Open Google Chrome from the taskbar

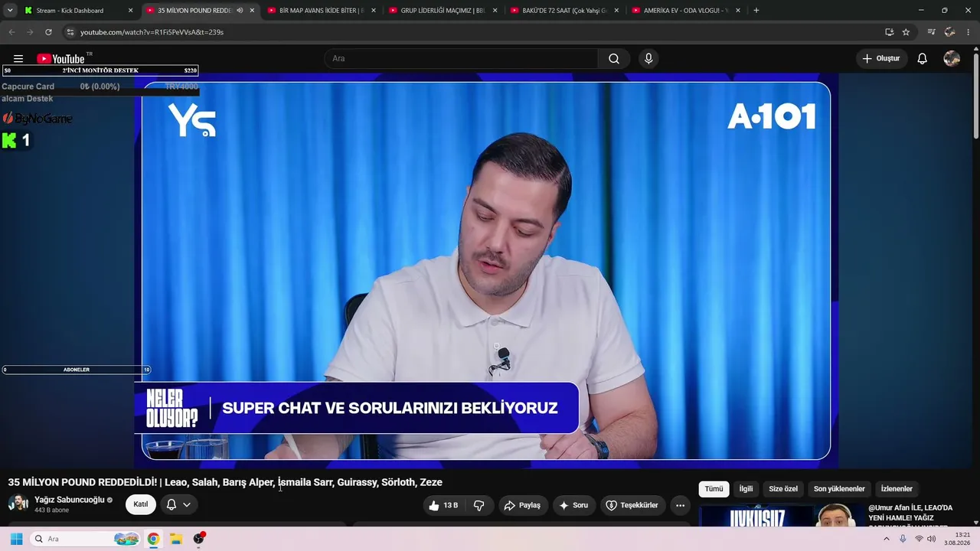point(153,539)
